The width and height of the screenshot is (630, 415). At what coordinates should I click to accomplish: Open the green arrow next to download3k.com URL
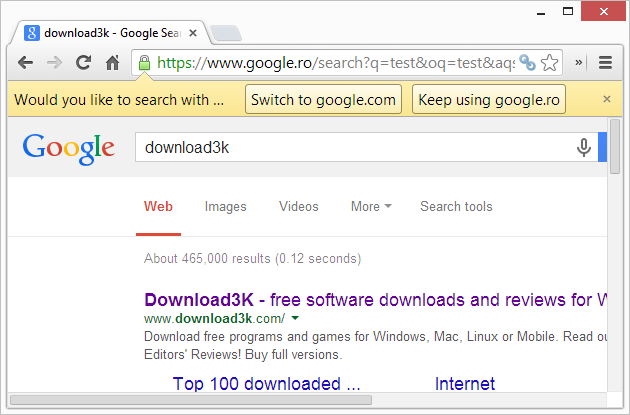point(295,319)
